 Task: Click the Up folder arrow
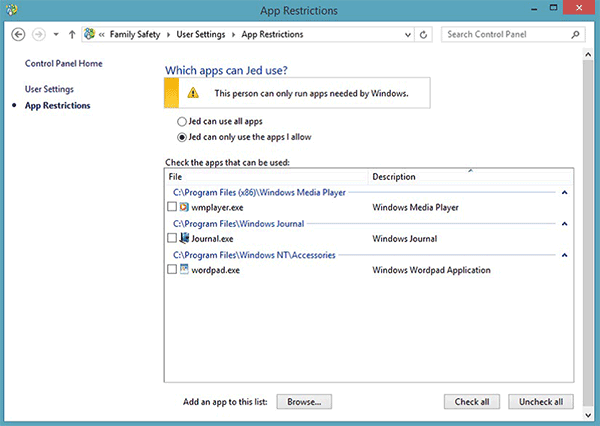(x=71, y=34)
